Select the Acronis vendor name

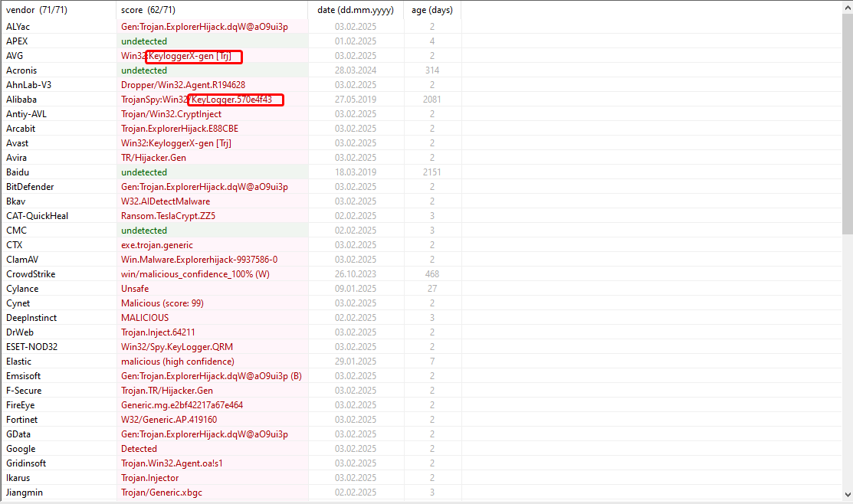[21, 70]
